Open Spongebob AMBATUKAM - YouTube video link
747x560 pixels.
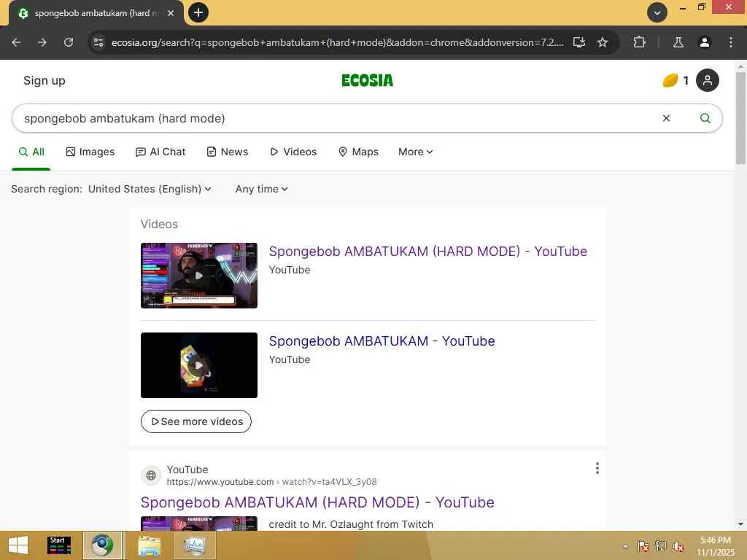(x=382, y=341)
